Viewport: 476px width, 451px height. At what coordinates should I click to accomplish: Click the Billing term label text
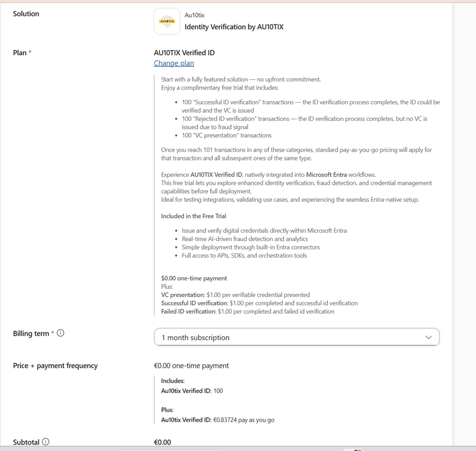(x=31, y=334)
